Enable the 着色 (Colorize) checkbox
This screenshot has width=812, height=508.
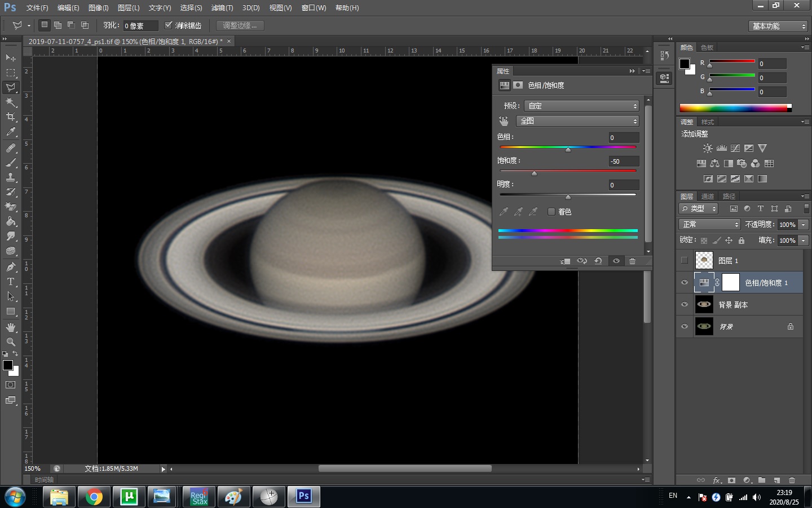point(551,212)
